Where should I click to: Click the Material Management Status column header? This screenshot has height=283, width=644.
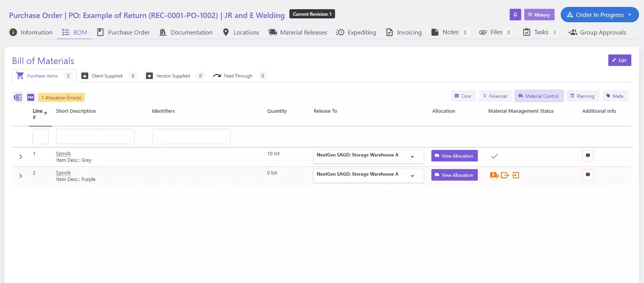click(521, 111)
